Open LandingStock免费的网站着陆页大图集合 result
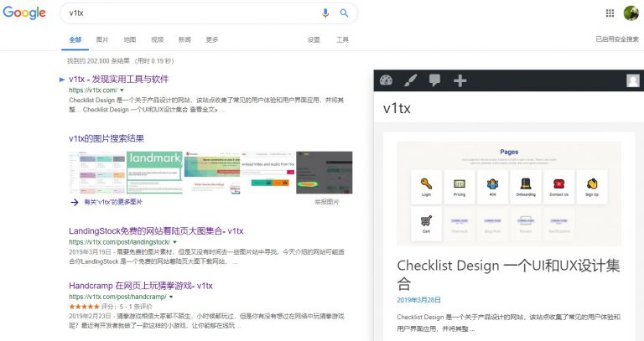 pyautogui.click(x=156, y=231)
